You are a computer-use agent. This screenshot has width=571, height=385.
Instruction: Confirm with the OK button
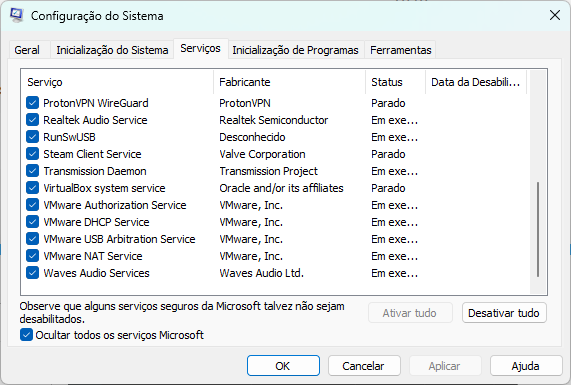(x=283, y=366)
